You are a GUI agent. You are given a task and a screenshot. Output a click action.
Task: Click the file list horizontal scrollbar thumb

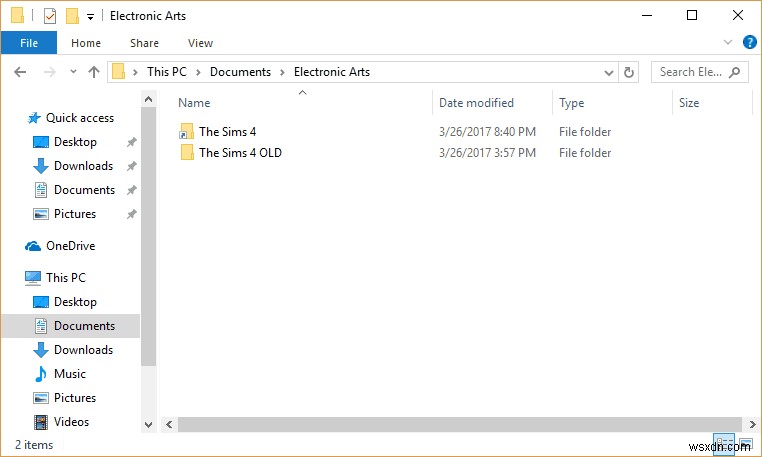pyautogui.click(x=460, y=424)
